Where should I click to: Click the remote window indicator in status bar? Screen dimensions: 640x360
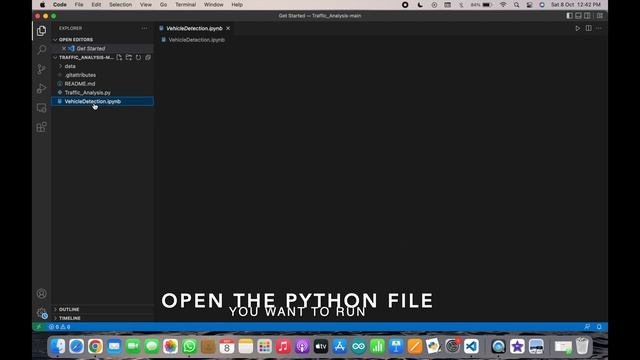tap(39, 327)
